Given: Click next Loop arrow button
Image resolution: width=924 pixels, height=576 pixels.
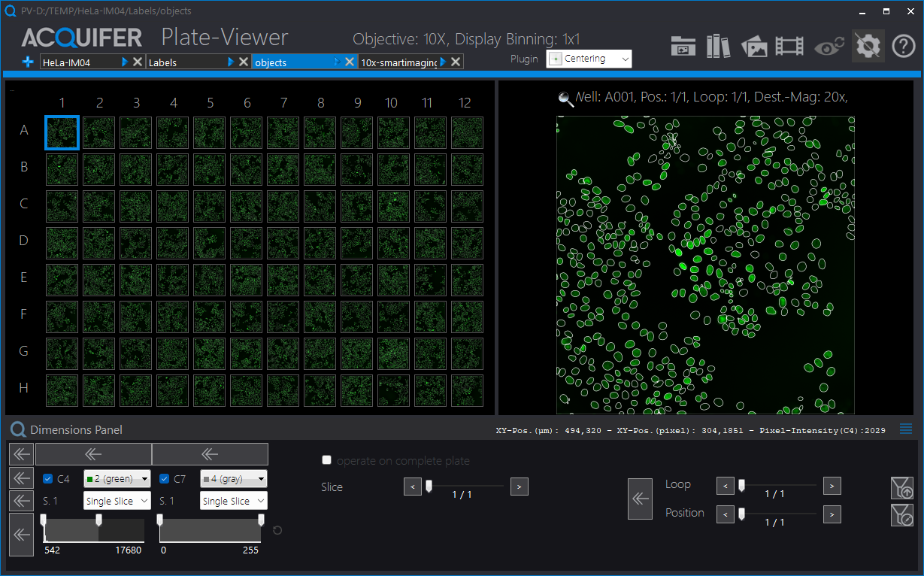Looking at the screenshot, I should click(832, 487).
